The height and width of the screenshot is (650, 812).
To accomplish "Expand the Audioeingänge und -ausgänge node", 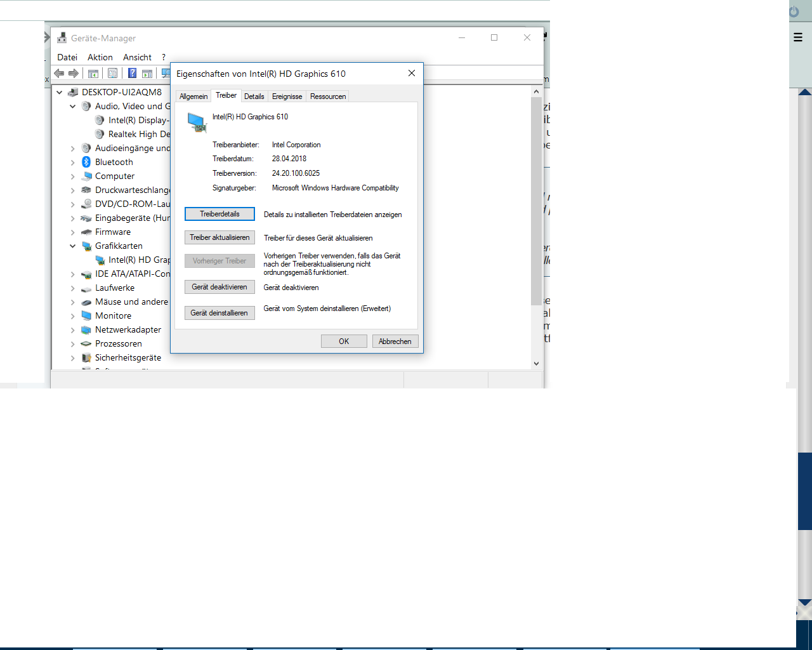I will 73,148.
